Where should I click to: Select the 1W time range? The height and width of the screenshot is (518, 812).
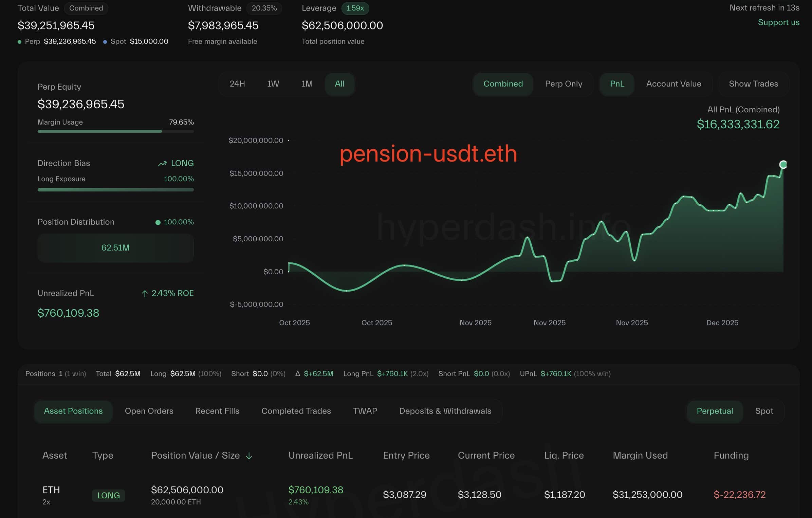point(273,84)
